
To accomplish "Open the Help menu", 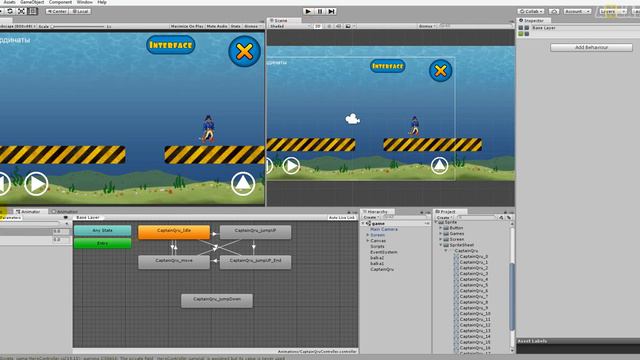I will [102, 2].
